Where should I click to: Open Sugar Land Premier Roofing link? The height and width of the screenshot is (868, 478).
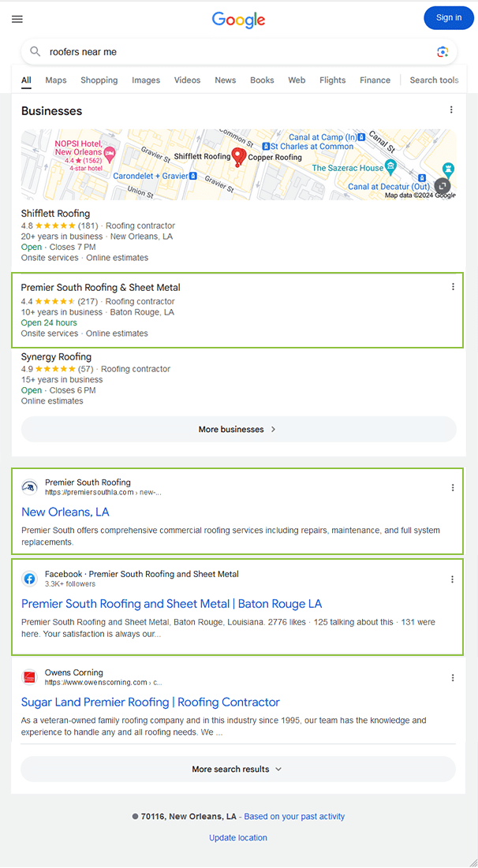151,702
